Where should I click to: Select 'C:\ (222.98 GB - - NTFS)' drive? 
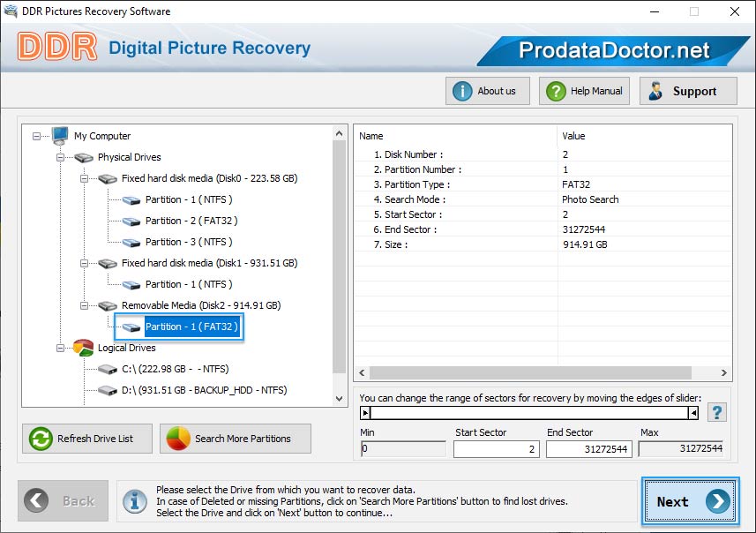[x=175, y=369]
